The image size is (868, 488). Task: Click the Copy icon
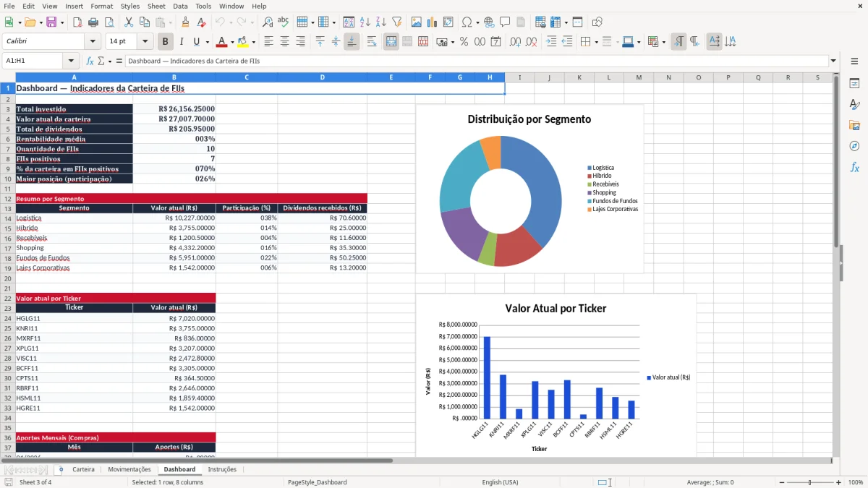coord(145,22)
